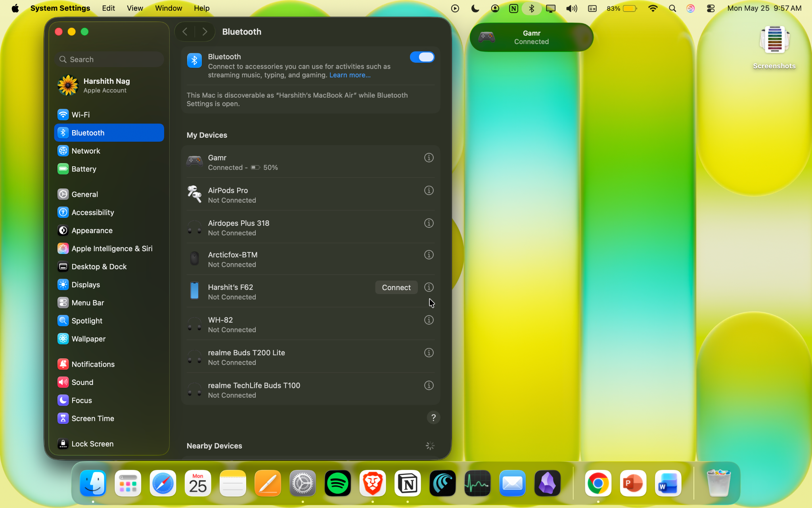Viewport: 812px width, 508px height.
Task: Open Spotlight search in menu bar
Action: (x=672, y=8)
